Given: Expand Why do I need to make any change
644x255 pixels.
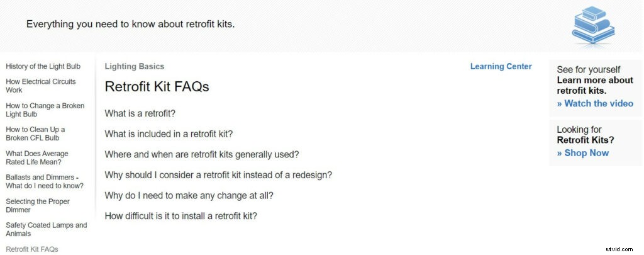Looking at the screenshot, I should tap(189, 195).
